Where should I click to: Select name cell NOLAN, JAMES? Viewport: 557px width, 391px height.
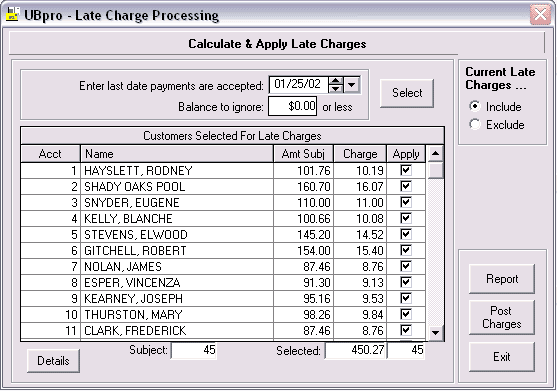177,266
